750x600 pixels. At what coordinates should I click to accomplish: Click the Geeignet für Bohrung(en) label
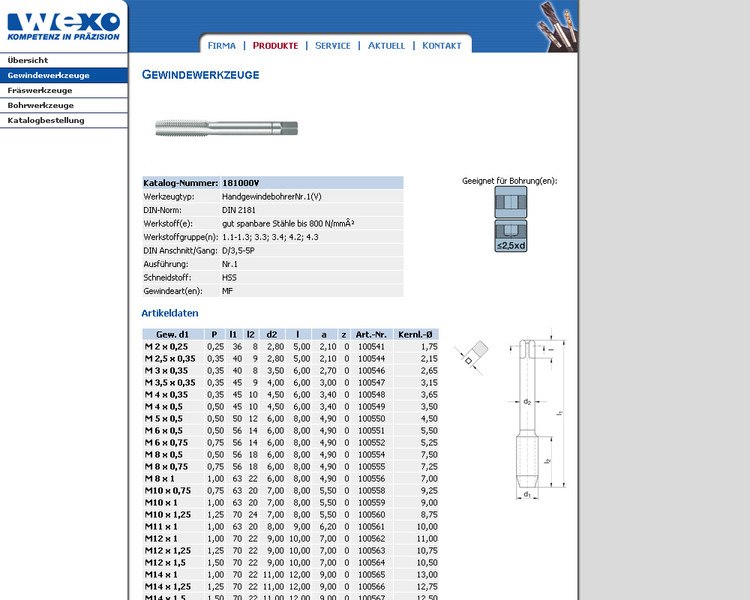[510, 181]
